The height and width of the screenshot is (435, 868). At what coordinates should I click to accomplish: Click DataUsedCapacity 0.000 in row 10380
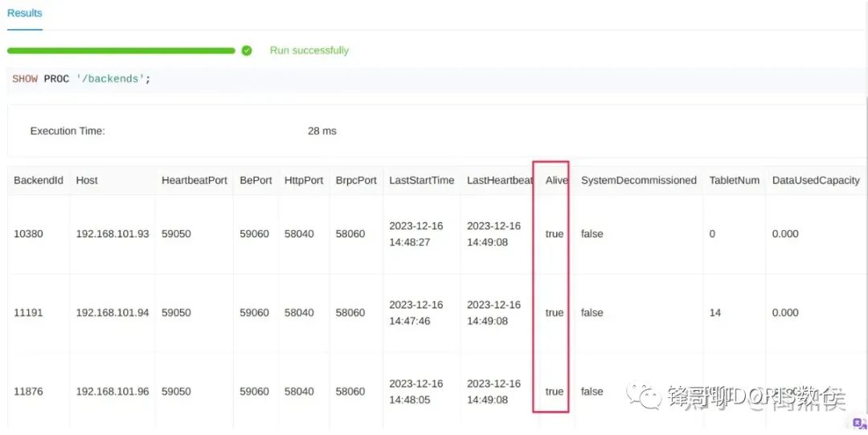coord(785,234)
